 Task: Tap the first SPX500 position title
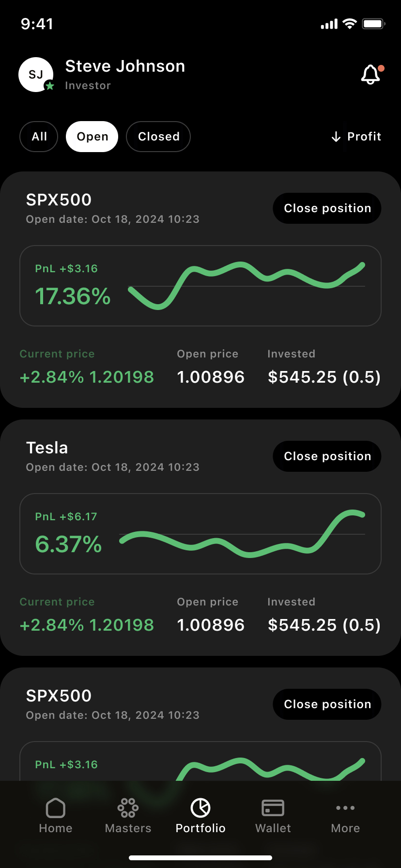point(59,200)
